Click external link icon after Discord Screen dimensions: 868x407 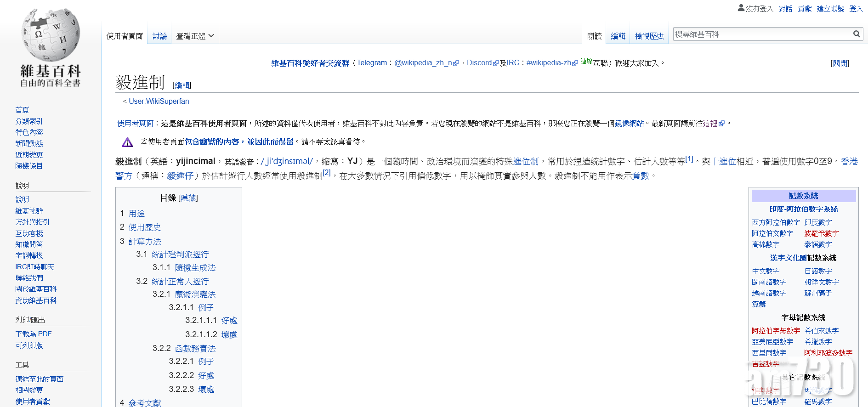click(x=496, y=63)
